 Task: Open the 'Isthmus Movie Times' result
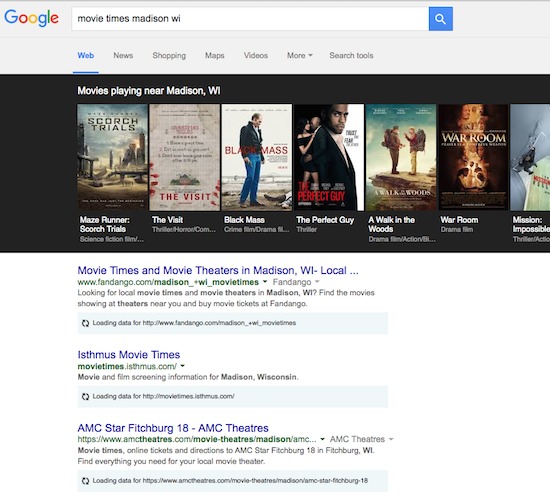pyautogui.click(x=129, y=355)
